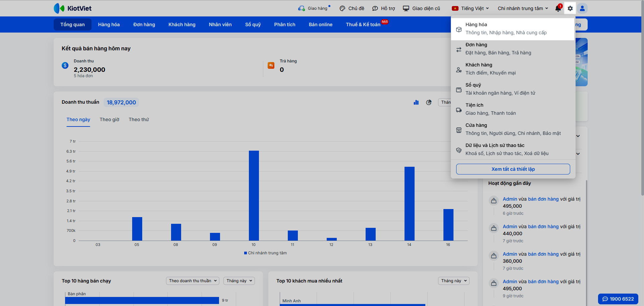The height and width of the screenshot is (306, 644).
Task: Click the bag icon beside 495,000 six-hour activity
Action: tap(494, 201)
